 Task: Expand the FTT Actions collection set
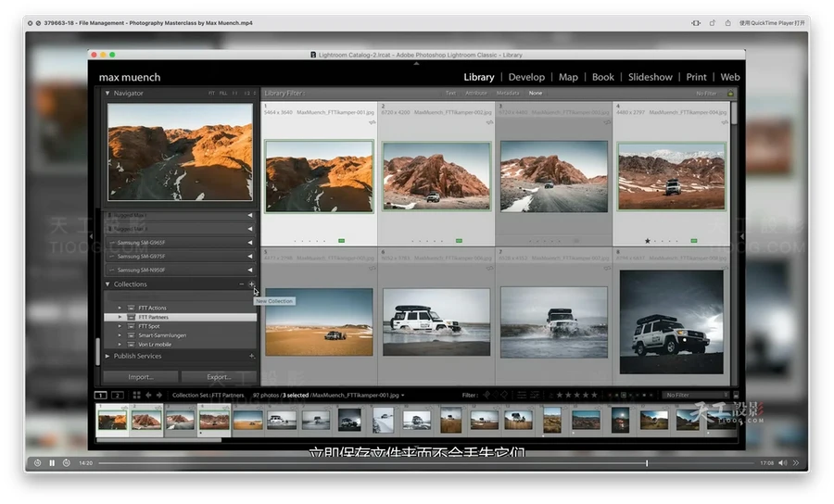pos(120,308)
